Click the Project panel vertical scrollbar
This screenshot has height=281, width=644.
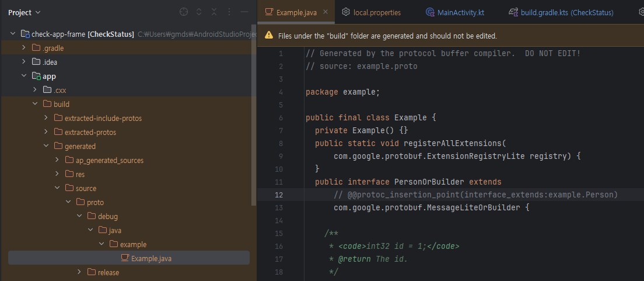point(253,117)
